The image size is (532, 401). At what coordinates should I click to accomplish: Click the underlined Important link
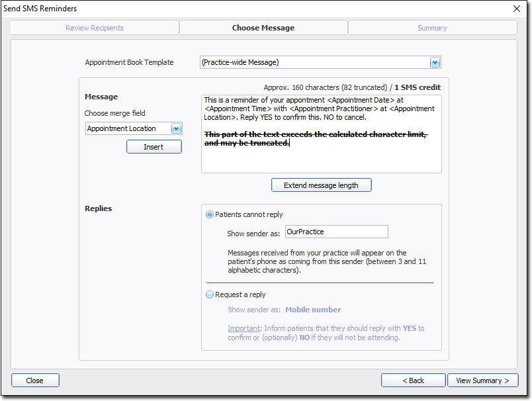tap(244, 328)
